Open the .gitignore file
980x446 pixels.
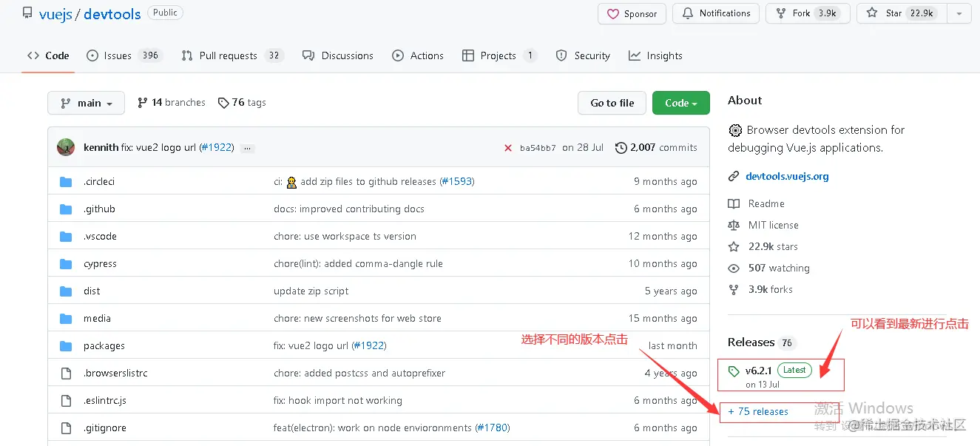[x=105, y=428]
